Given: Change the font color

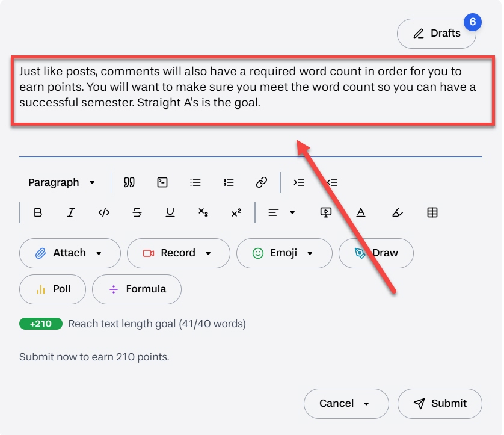Looking at the screenshot, I should click(x=361, y=212).
